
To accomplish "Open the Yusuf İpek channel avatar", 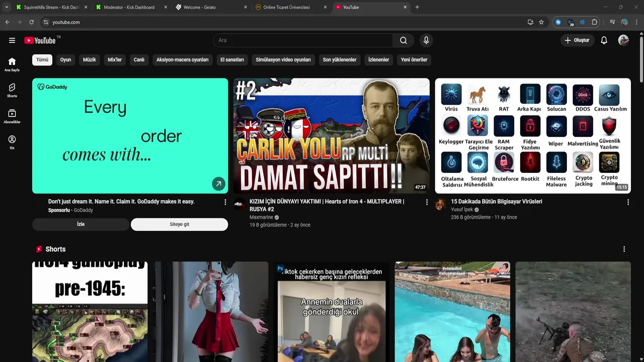I will 441,204.
